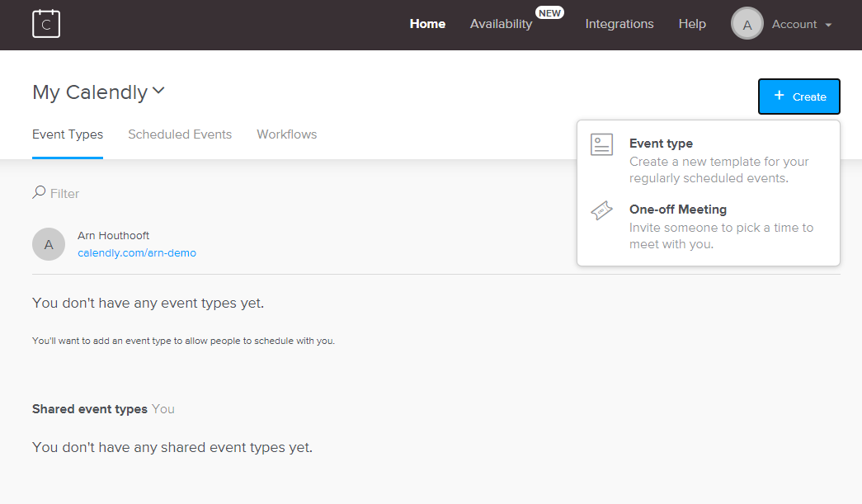Click the account avatar in header
This screenshot has width=862, height=504.
pos(747,24)
